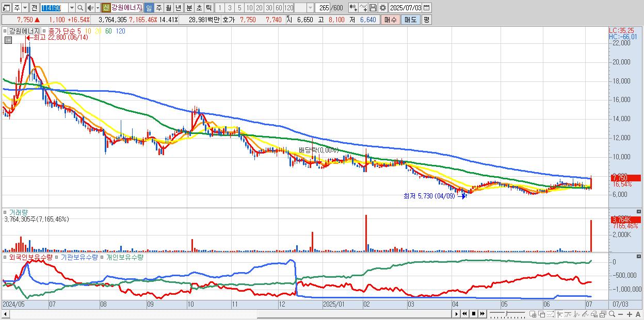This screenshot has width=644, height=320.
Task: Open the interval dropdown after 120
Action: 310,8
